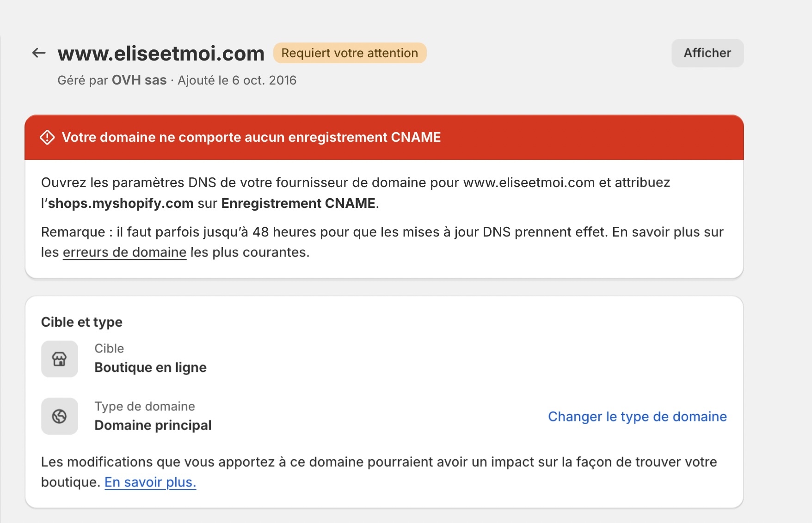Click the red CNAME error banner title
812x523 pixels.
[x=251, y=137]
